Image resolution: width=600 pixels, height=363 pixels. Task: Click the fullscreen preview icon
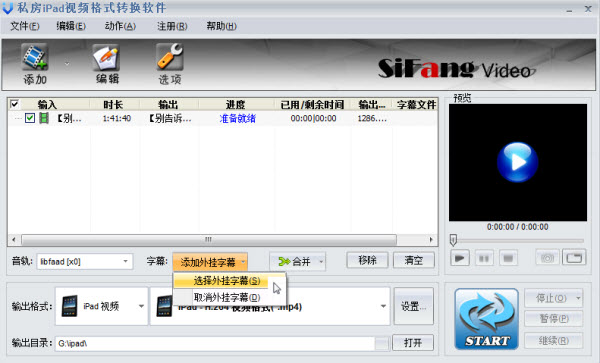[574, 258]
